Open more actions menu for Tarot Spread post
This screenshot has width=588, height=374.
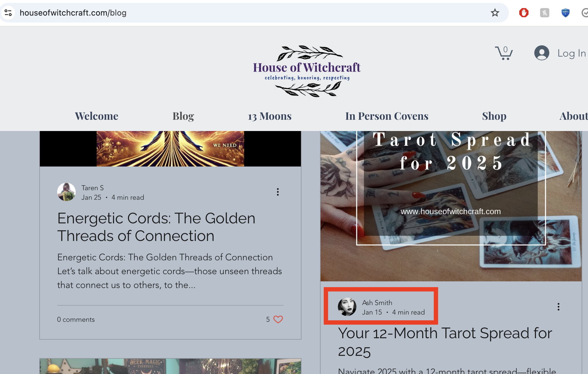(x=558, y=307)
